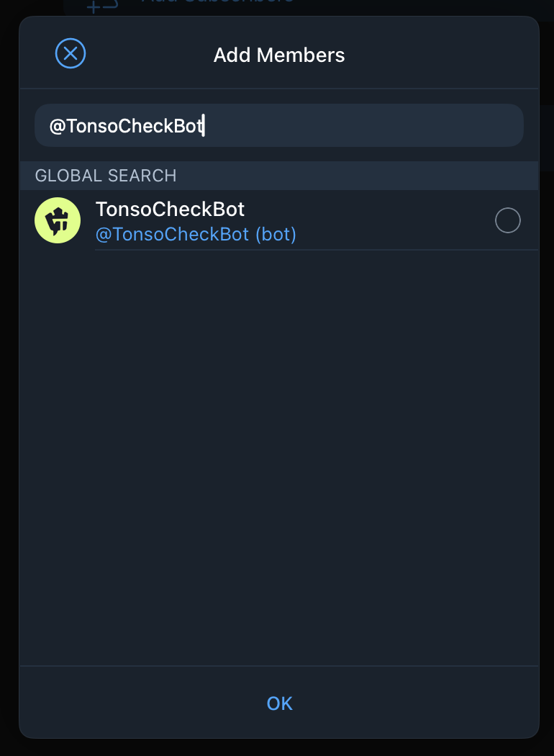The height and width of the screenshot is (756, 554).
Task: Tap the close icon beside the dialog title
Action: (x=70, y=53)
